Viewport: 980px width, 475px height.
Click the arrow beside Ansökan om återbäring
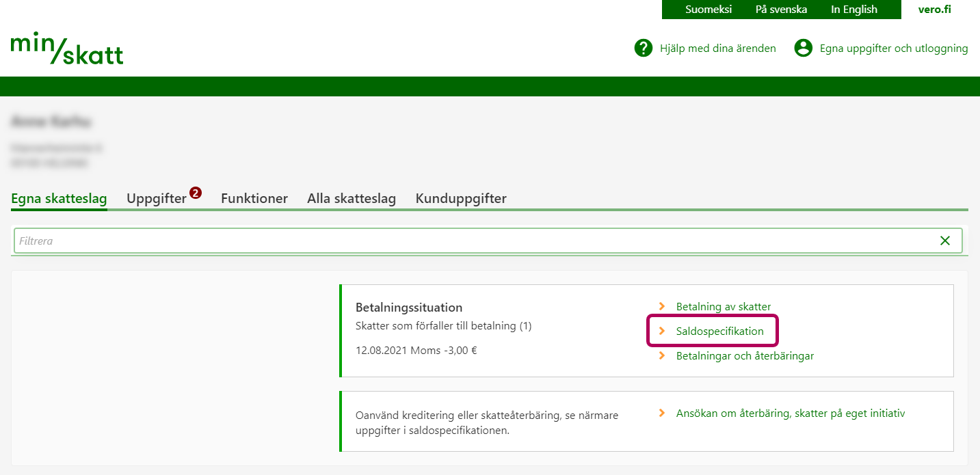coord(661,413)
